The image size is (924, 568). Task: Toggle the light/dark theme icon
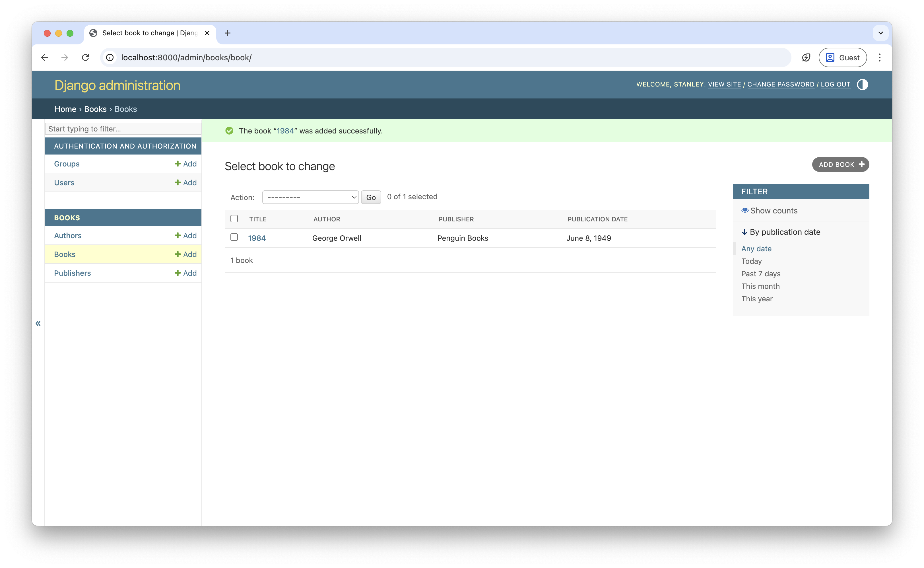click(x=862, y=85)
